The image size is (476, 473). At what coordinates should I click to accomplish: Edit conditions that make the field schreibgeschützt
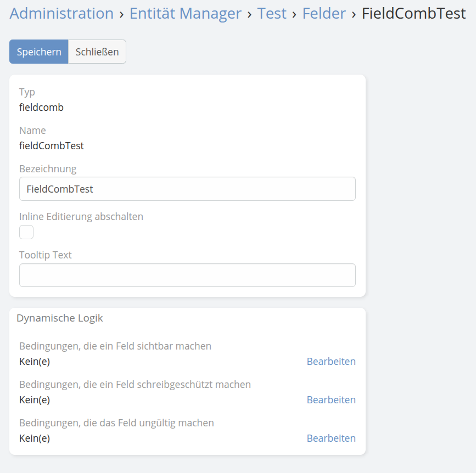[x=331, y=400]
